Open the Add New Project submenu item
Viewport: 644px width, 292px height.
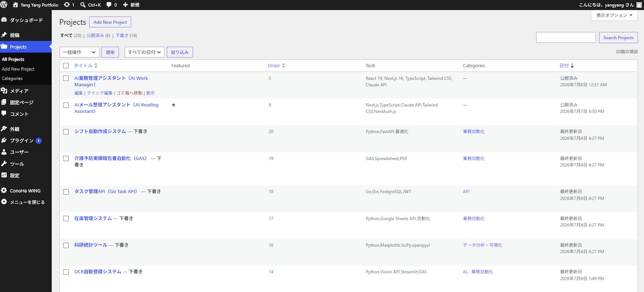coord(18,69)
